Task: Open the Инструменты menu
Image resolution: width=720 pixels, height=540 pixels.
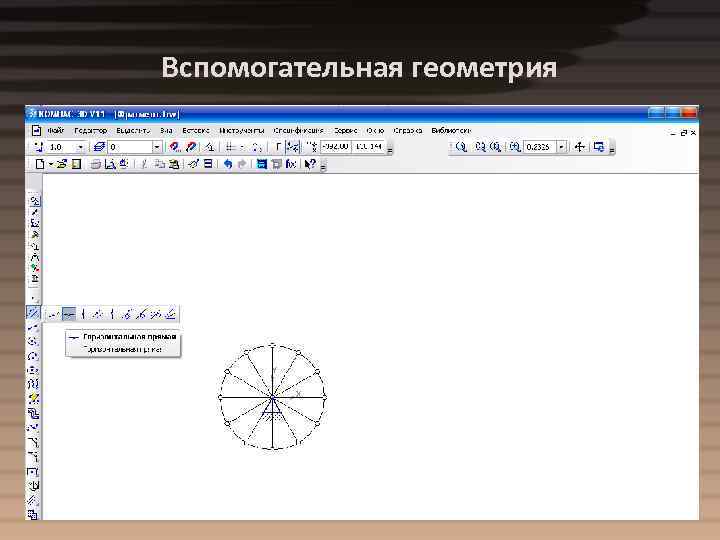Action: (242, 131)
